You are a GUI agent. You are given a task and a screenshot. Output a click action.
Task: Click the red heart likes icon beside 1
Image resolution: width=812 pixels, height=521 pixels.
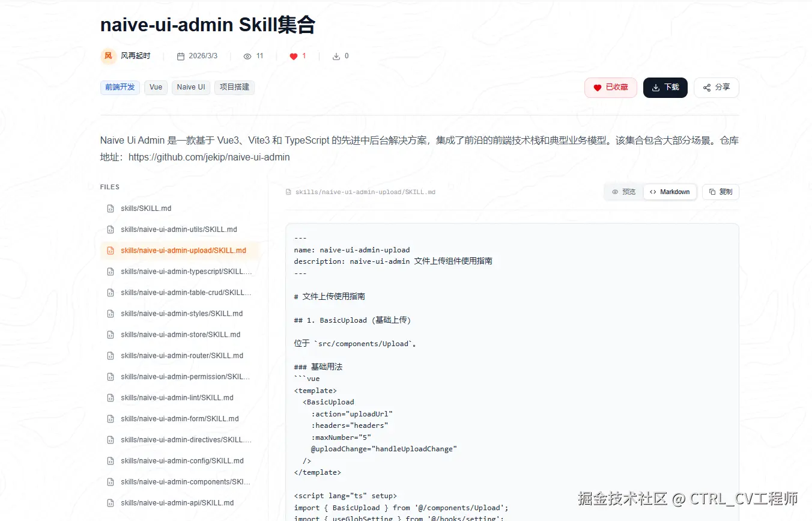(294, 56)
